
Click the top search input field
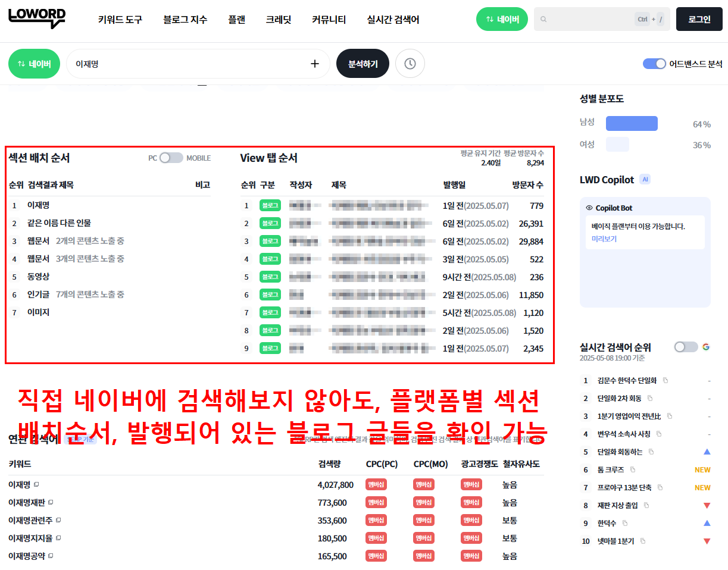point(602,19)
